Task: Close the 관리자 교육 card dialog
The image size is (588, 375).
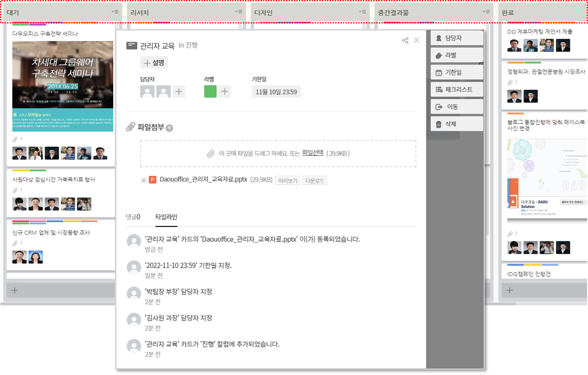Action: pyautogui.click(x=417, y=40)
